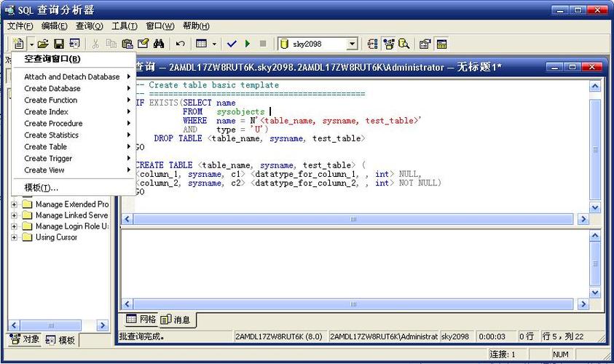Open the sky2098 database dropdown
This screenshot has width=614, height=364.
(352, 44)
